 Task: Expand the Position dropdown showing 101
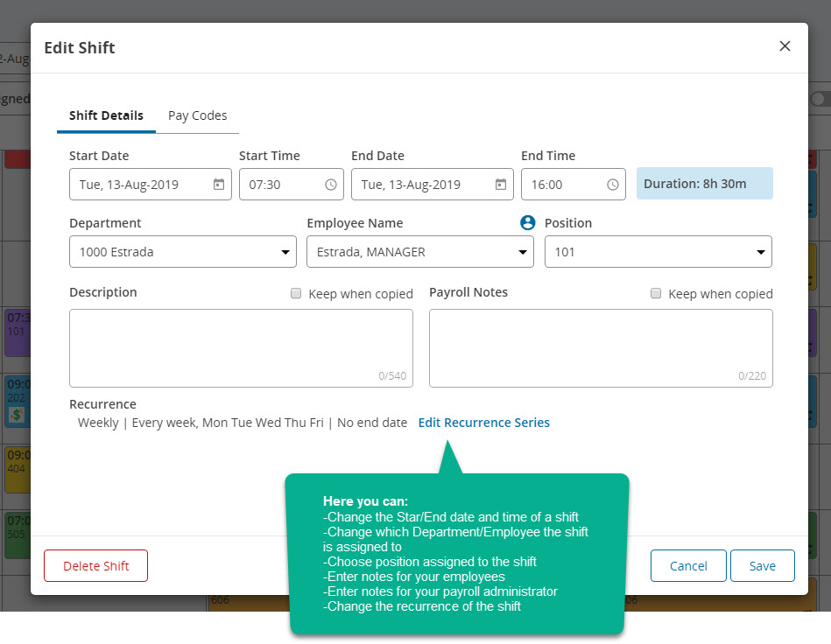[658, 252]
